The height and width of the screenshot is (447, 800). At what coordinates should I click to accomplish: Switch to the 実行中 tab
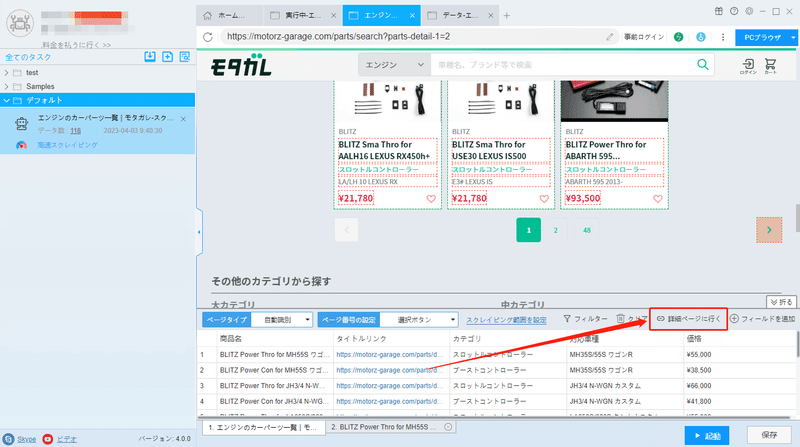point(302,15)
